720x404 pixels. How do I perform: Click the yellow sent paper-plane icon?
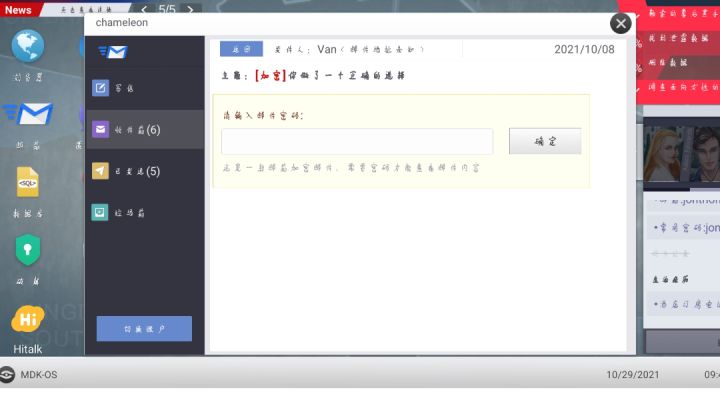coord(100,171)
